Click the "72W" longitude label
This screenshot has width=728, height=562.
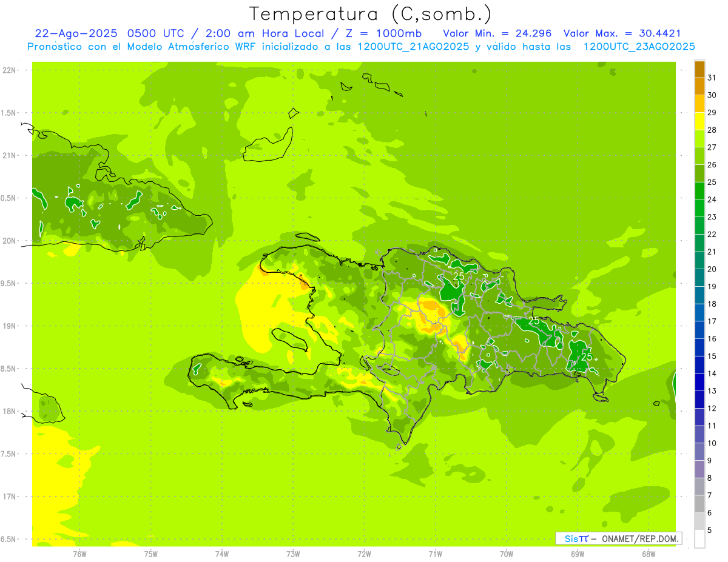pos(364,554)
